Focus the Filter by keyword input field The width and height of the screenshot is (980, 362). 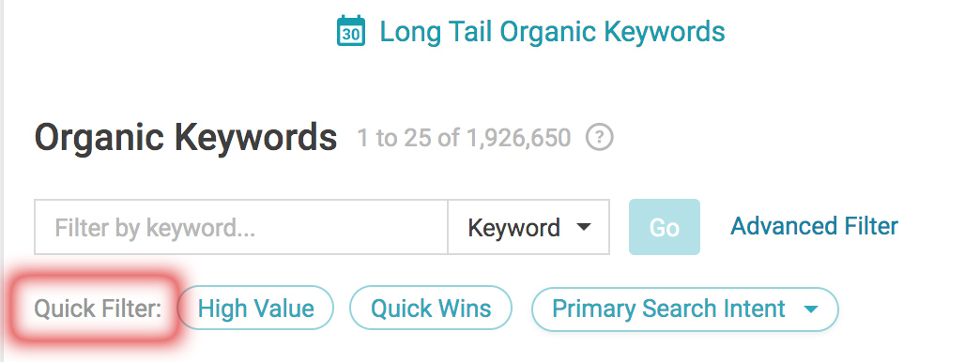pos(241,227)
